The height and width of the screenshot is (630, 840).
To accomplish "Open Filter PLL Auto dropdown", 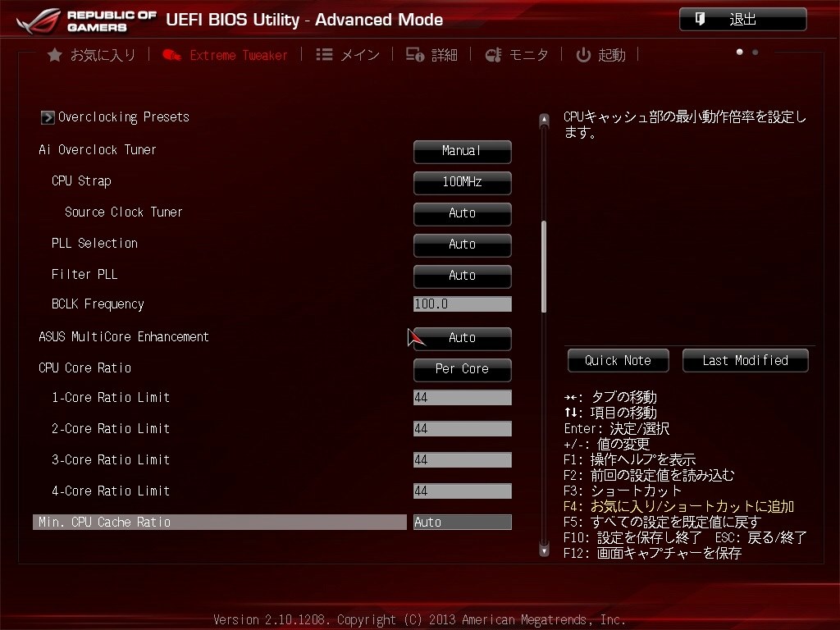I will 463,276.
